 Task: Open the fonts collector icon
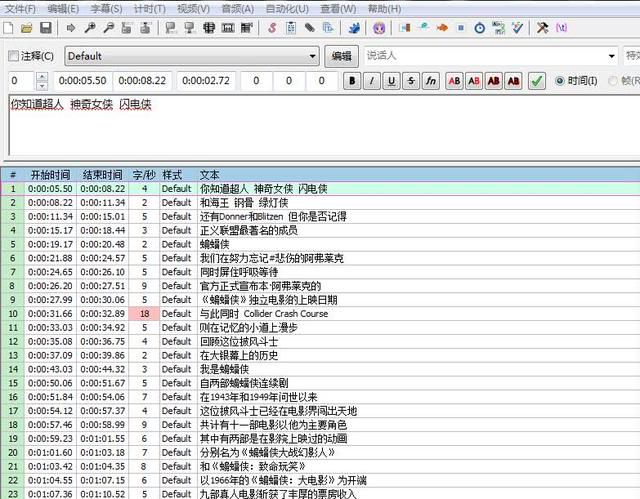[328, 28]
